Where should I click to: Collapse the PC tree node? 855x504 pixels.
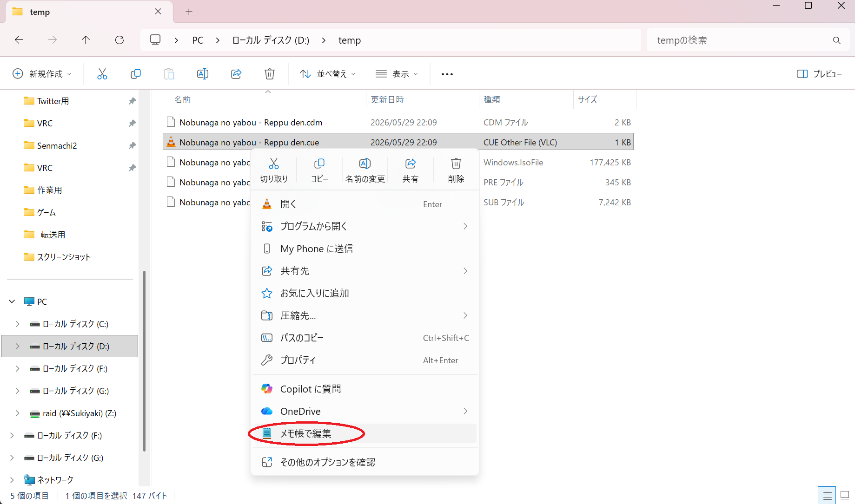(x=12, y=301)
